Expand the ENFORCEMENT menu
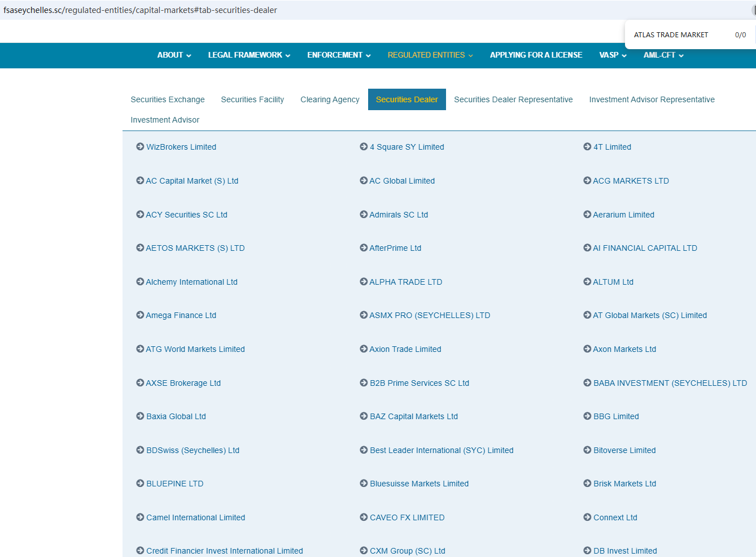The height and width of the screenshot is (557, 756). [339, 55]
